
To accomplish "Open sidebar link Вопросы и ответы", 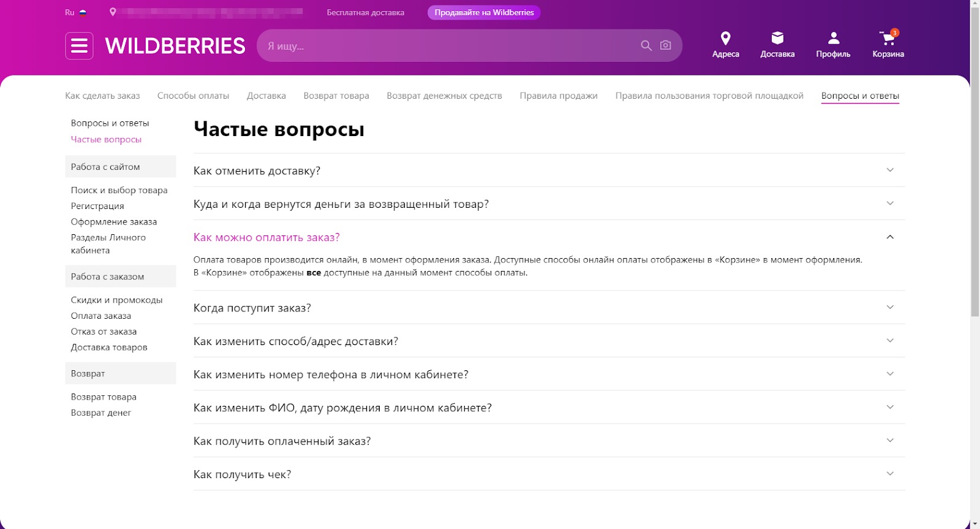I will tap(110, 123).
